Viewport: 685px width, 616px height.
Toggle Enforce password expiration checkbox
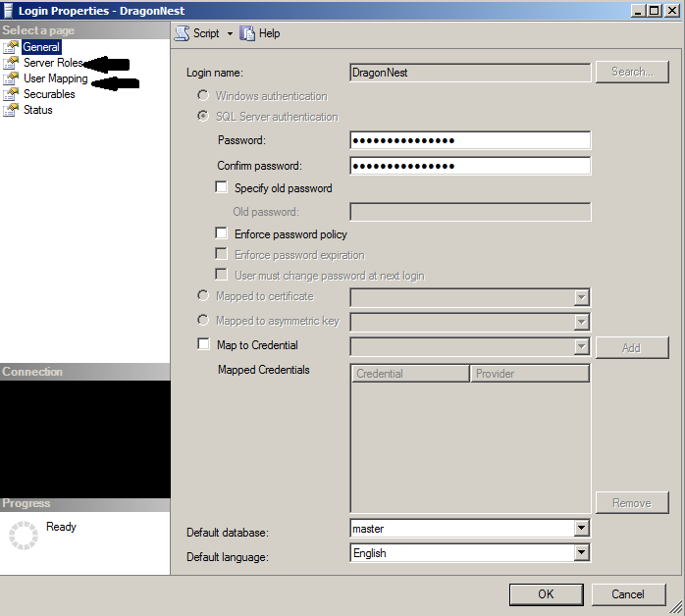222,254
